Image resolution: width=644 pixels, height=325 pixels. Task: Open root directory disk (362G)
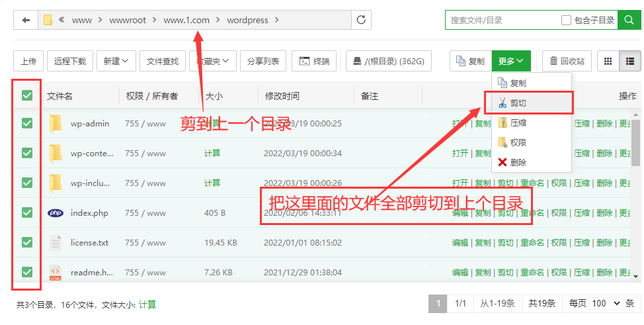point(389,62)
